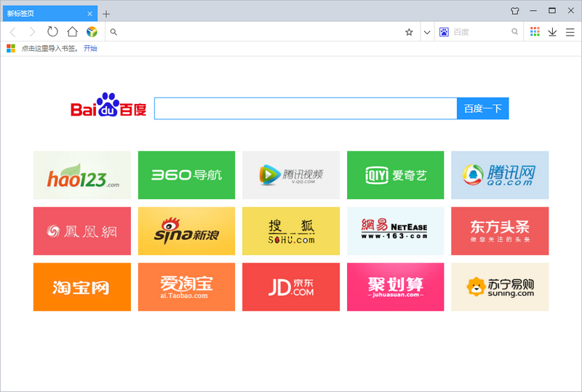Select the 新标签页 tab
Viewport: 582px width, 392px height.
pyautogui.click(x=50, y=13)
